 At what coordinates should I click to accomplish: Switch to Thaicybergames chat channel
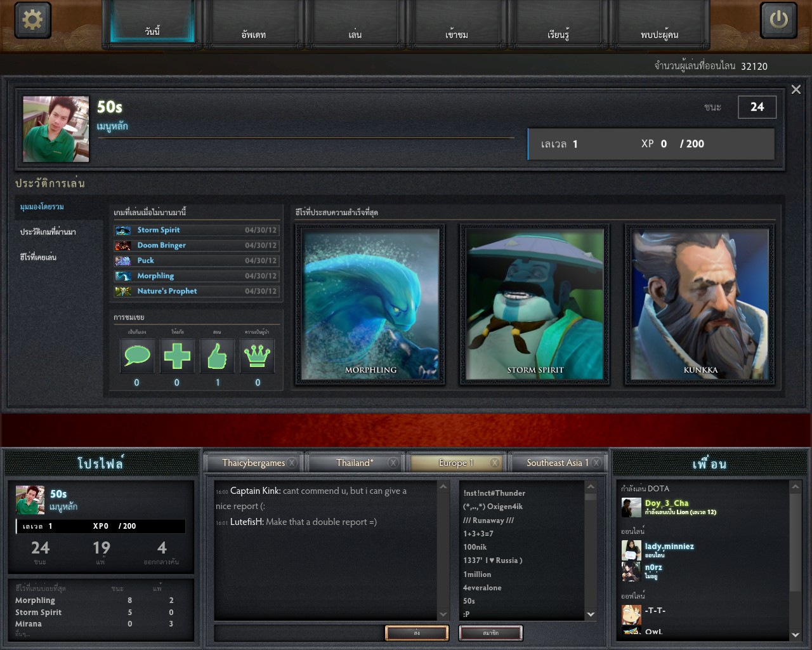(x=254, y=463)
